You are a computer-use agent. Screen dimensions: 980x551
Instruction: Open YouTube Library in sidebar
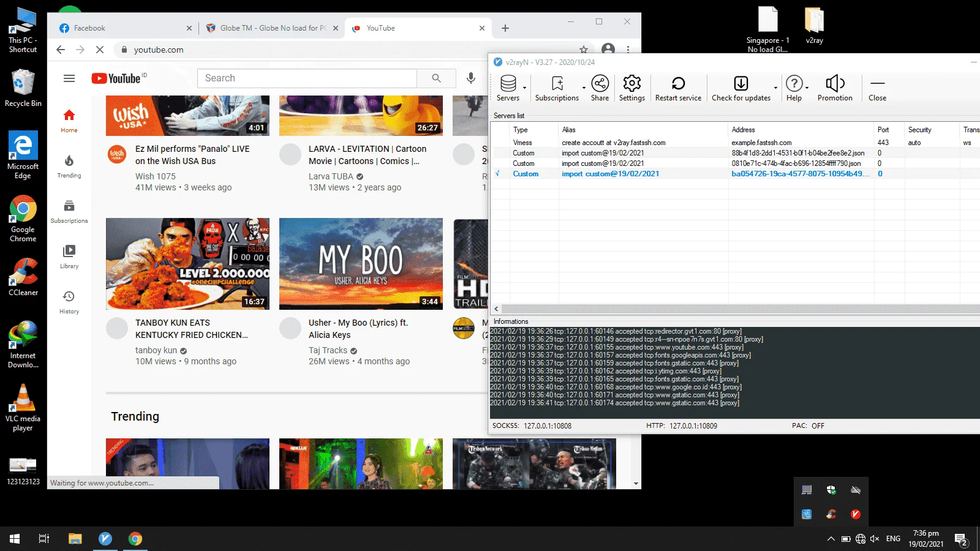69,257
